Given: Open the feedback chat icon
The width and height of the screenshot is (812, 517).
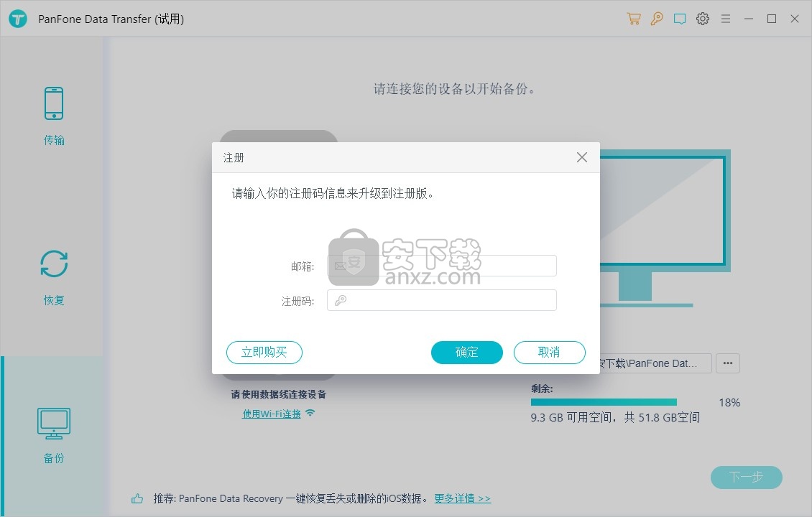Looking at the screenshot, I should [x=680, y=19].
